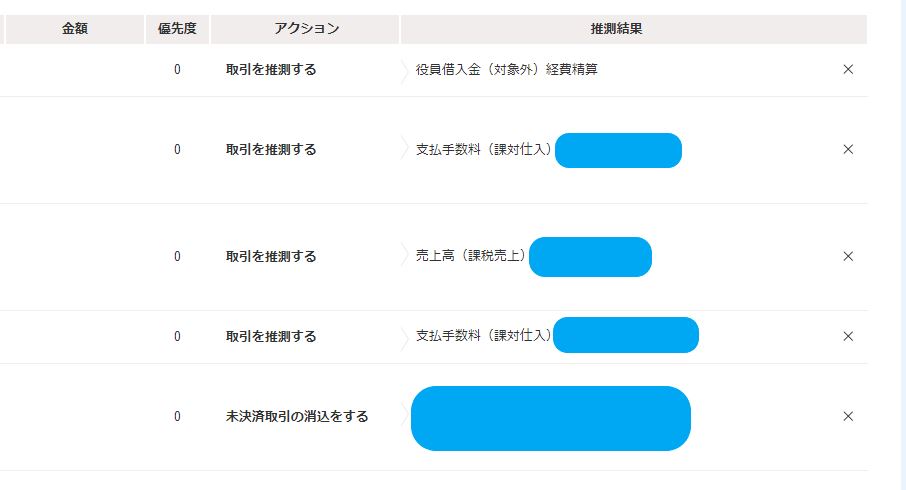Click priority value 0 in 役員借入金 row
This screenshot has width=906, height=490.
[x=177, y=70]
